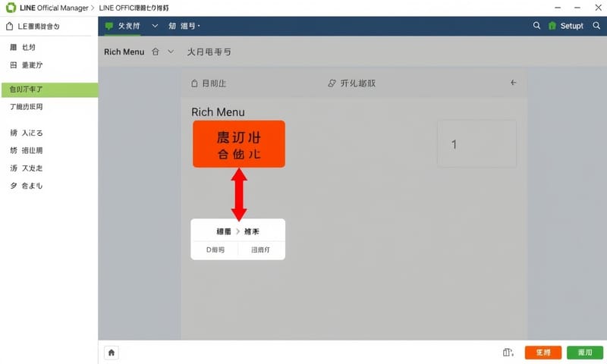Click the home button in bottom bar
607x364 pixels.
pos(112,353)
